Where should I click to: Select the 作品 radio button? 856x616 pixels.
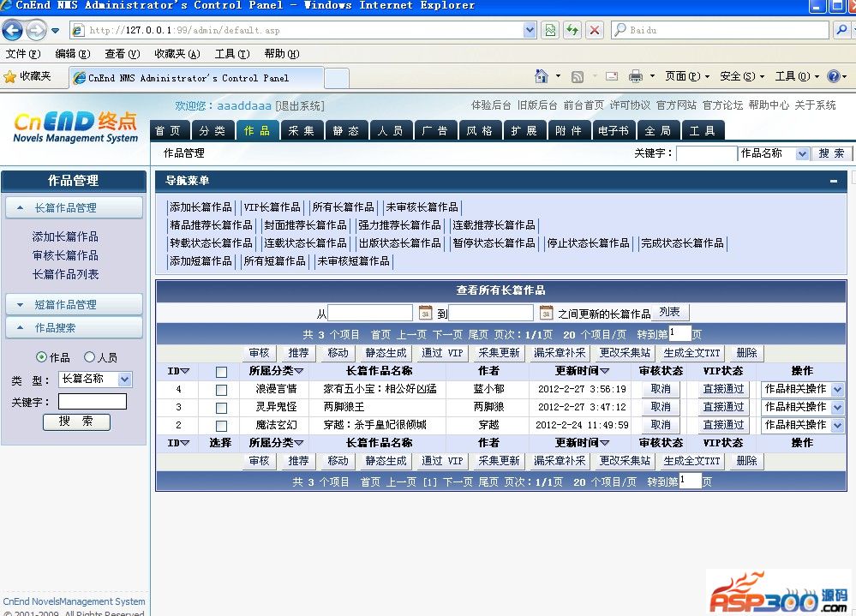(41, 356)
